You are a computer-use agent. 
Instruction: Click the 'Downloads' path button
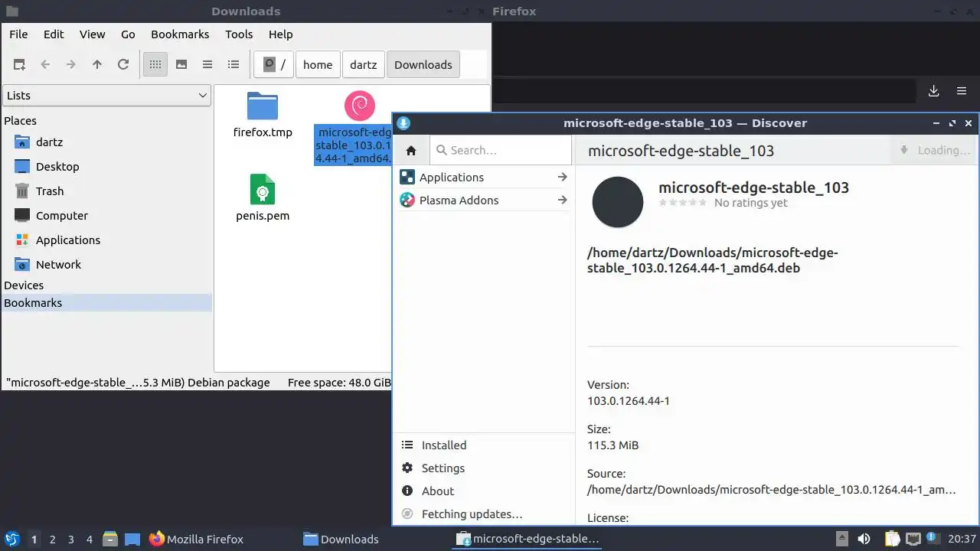(423, 65)
